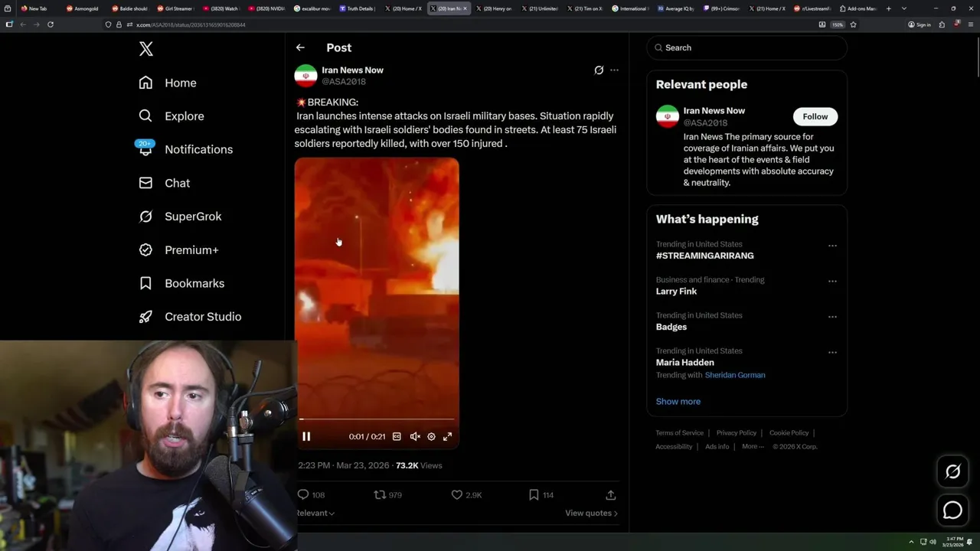Open the floating Grok button
Image resolution: width=980 pixels, height=551 pixels.
click(952, 471)
